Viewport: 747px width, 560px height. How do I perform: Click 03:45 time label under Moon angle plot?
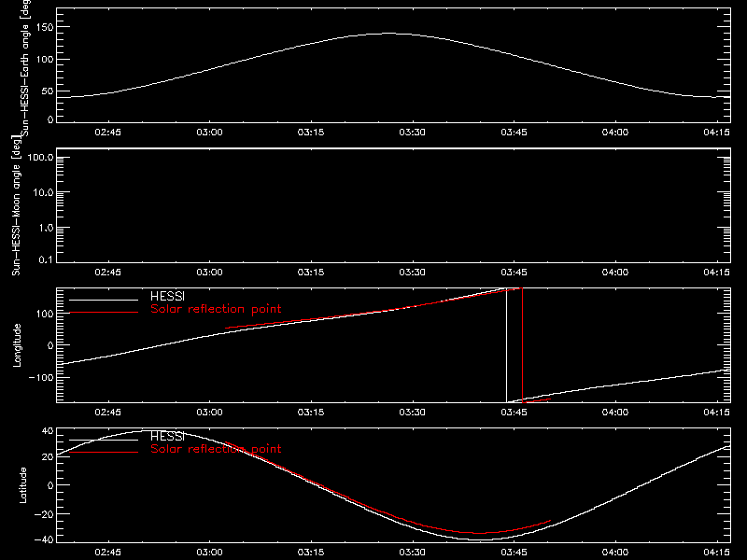click(514, 272)
